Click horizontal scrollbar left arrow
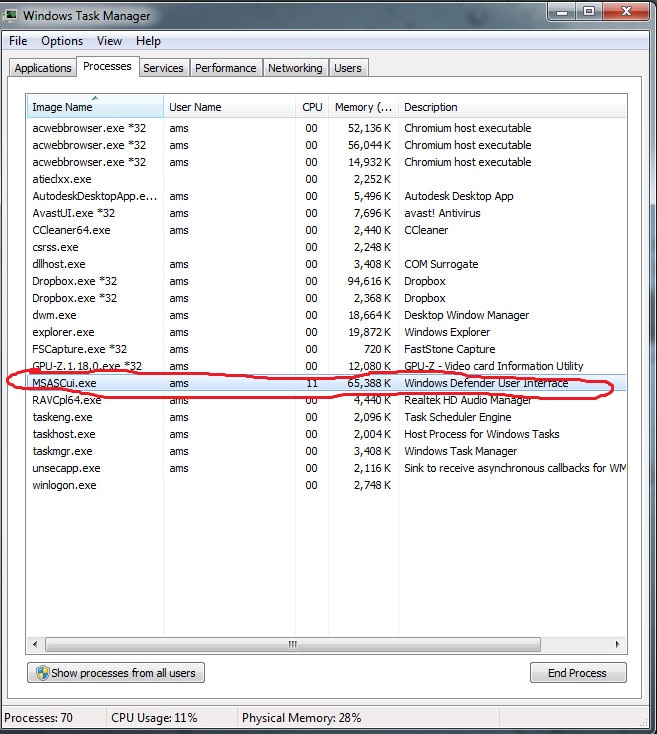Screen dimensions: 657x734 [35, 644]
